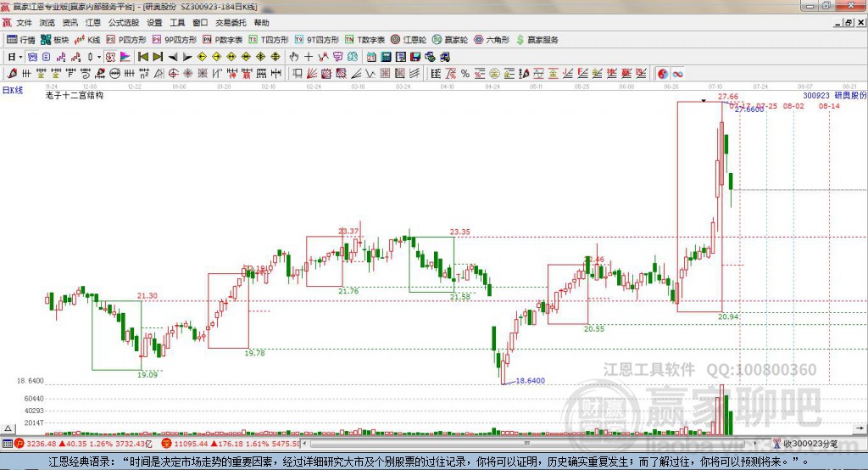
Task: Switch to K线 chart view
Action: tap(87, 39)
